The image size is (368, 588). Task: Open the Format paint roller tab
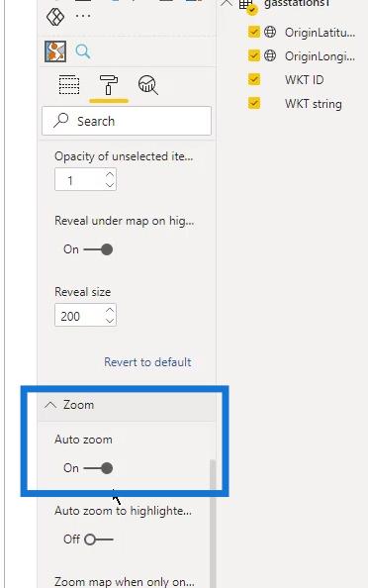(x=109, y=85)
